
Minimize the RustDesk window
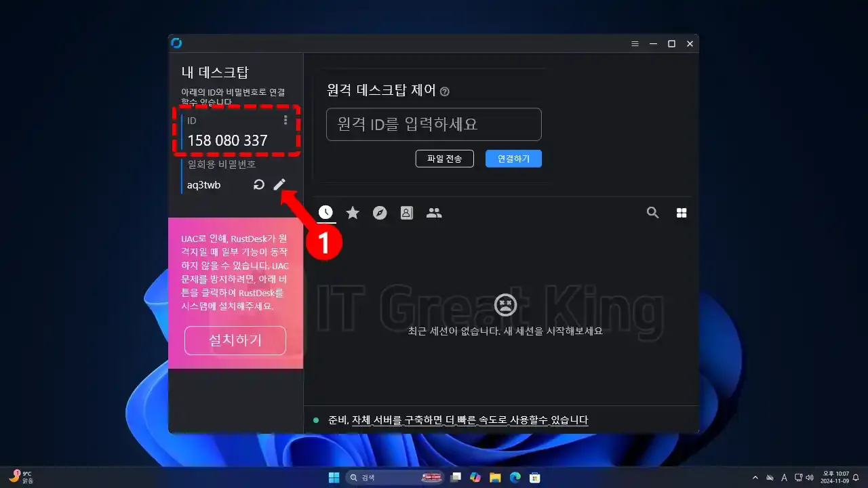(653, 43)
